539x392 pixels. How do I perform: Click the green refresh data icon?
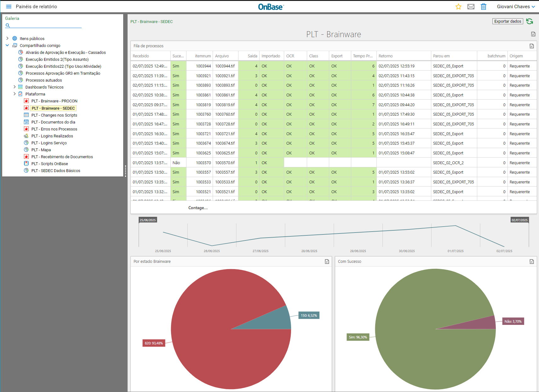530,21
